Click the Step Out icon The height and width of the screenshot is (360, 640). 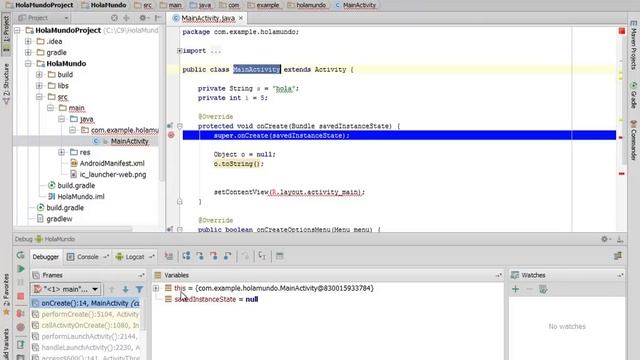(228, 256)
